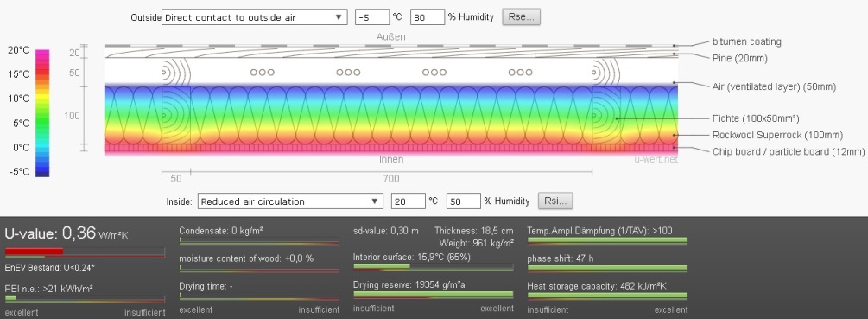868x319 pixels.
Task: Click the Outside dropdown arrow
Action: [339, 17]
